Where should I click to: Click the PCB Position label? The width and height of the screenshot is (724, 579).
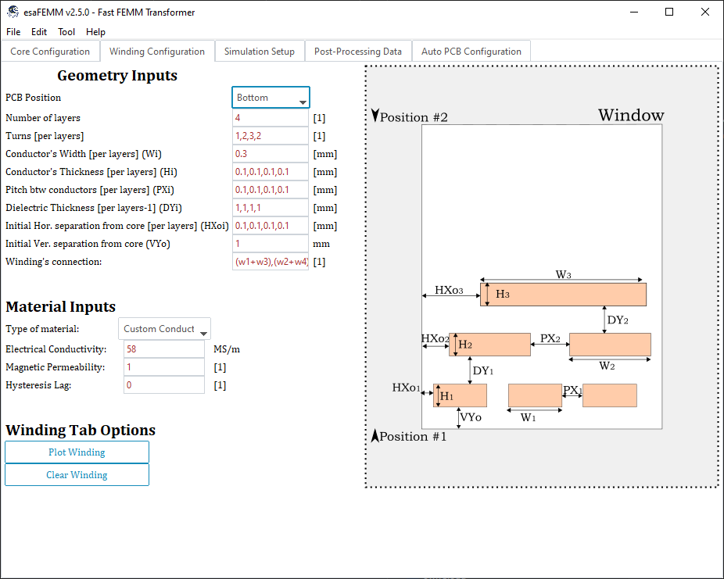pyautogui.click(x=33, y=97)
